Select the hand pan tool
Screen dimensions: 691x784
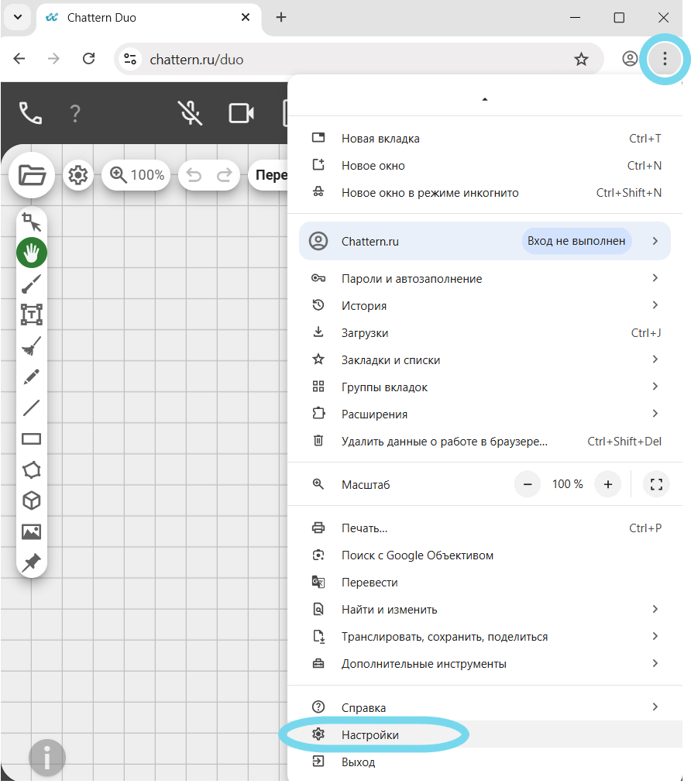pos(32,253)
